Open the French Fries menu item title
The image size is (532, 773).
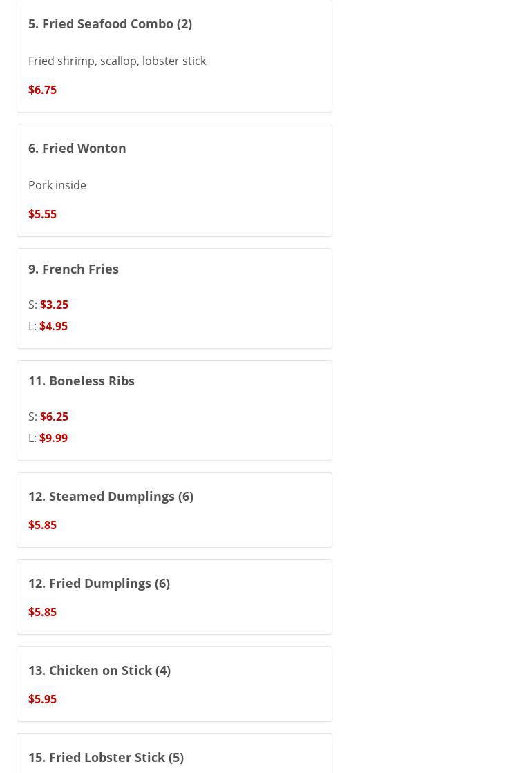(x=73, y=269)
